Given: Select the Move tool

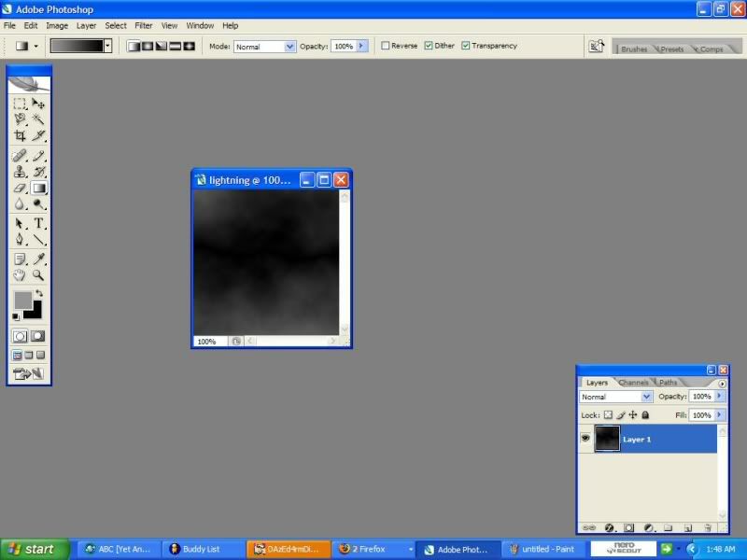Looking at the screenshot, I should pyautogui.click(x=38, y=104).
